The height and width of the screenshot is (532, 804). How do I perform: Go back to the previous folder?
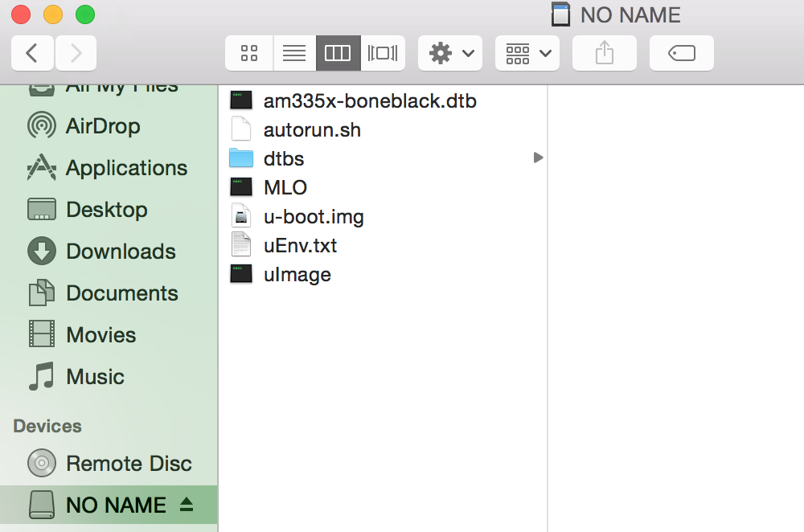pyautogui.click(x=31, y=53)
